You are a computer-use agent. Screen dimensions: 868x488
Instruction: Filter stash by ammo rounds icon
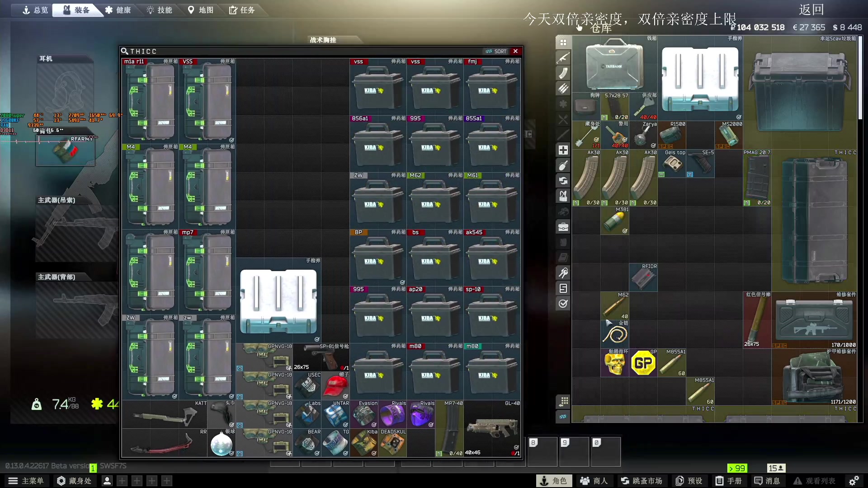coord(563,89)
